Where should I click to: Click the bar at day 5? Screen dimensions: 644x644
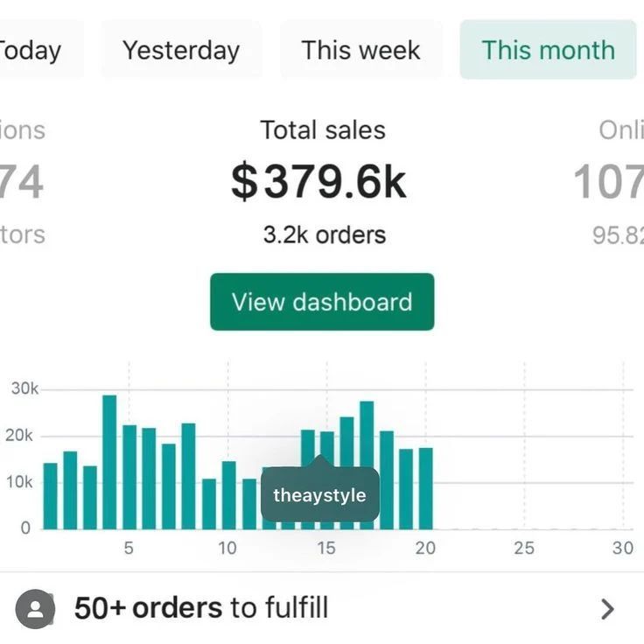[x=129, y=476]
